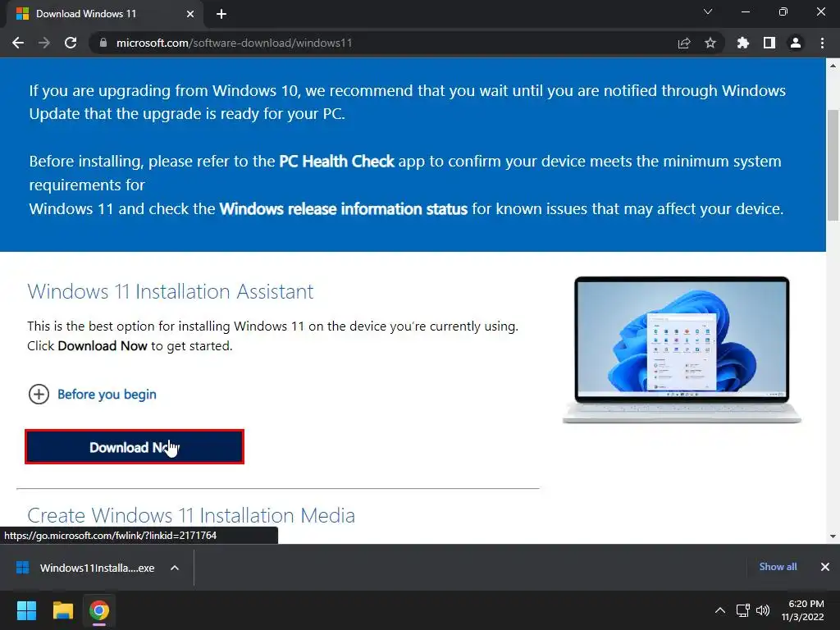This screenshot has height=630, width=840.
Task: Go back to the previous page
Action: [x=18, y=43]
